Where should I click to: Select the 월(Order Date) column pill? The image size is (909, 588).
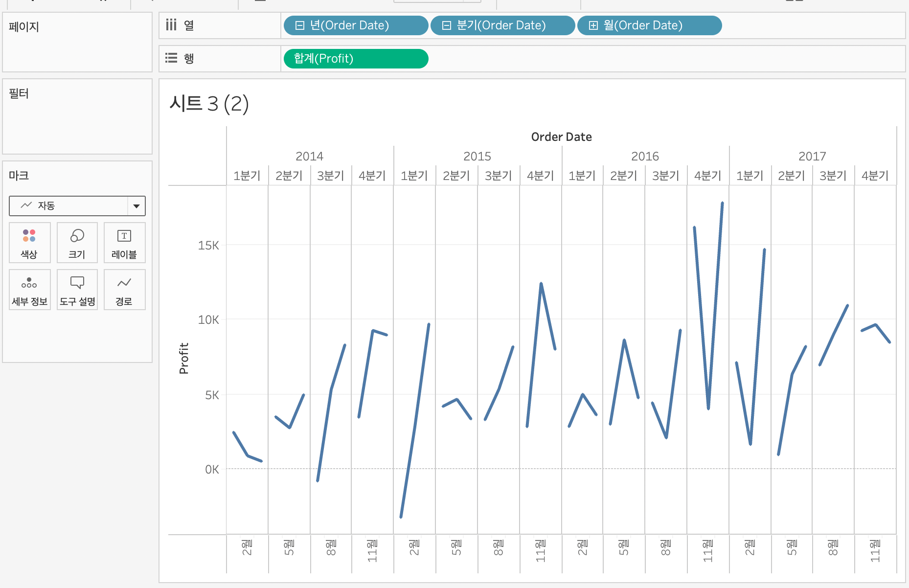point(649,25)
